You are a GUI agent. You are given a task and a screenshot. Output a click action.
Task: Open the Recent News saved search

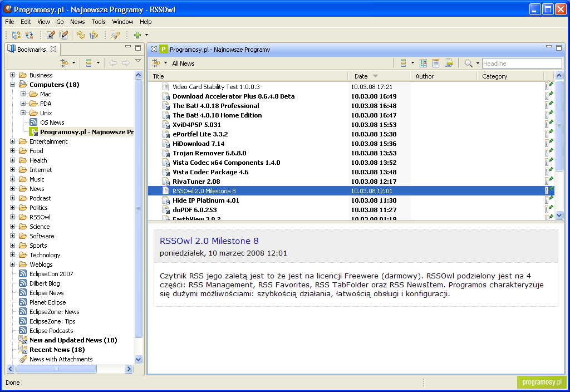pyautogui.click(x=57, y=350)
